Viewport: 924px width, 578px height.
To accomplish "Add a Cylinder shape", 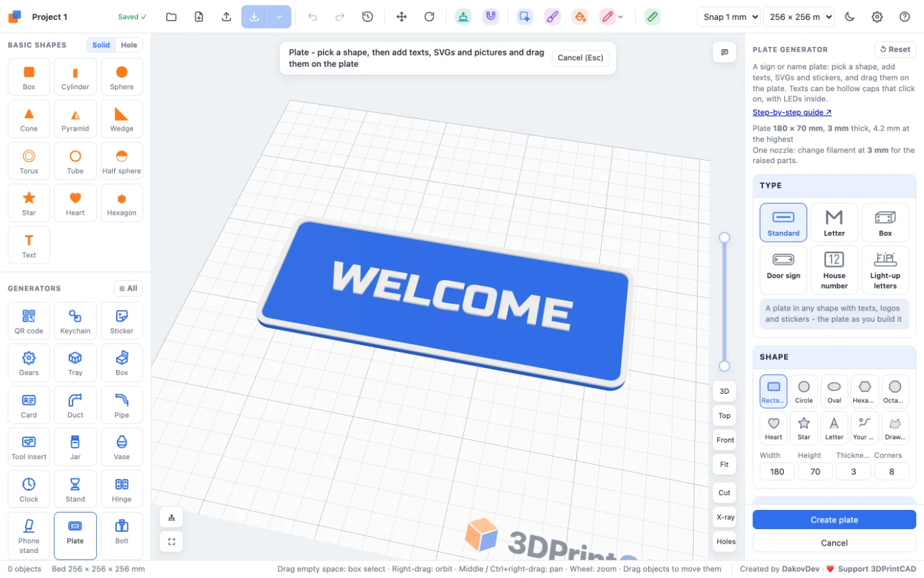I will tap(75, 77).
